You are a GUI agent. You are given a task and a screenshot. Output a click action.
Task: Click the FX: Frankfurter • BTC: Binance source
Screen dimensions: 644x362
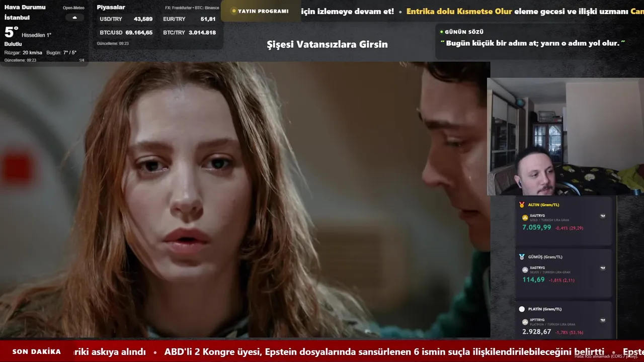coord(192,8)
